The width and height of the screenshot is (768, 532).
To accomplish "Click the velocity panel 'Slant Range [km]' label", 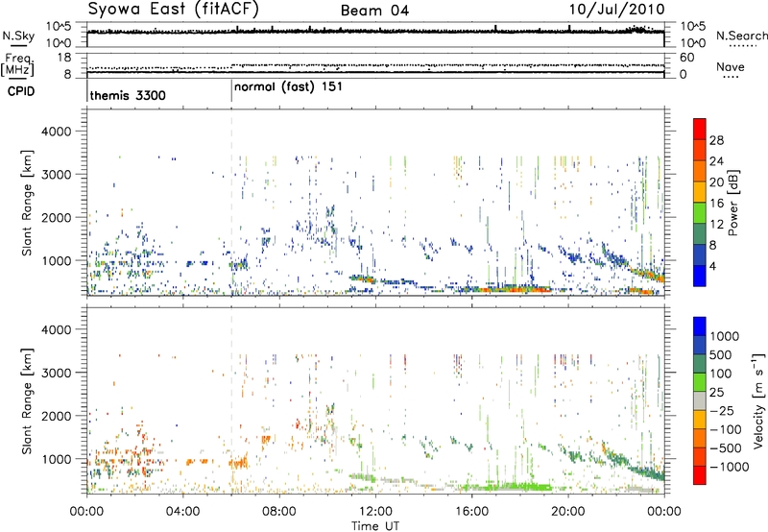I will pos(27,401).
